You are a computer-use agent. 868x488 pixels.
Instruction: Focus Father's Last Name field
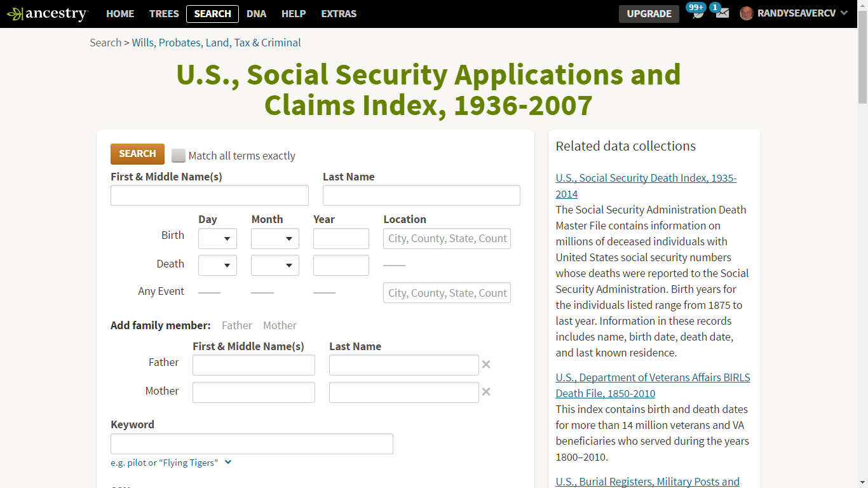[x=403, y=365]
